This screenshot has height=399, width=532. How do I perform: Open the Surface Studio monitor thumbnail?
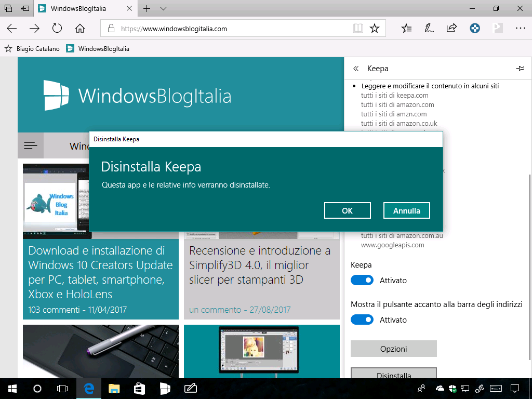[262, 352]
